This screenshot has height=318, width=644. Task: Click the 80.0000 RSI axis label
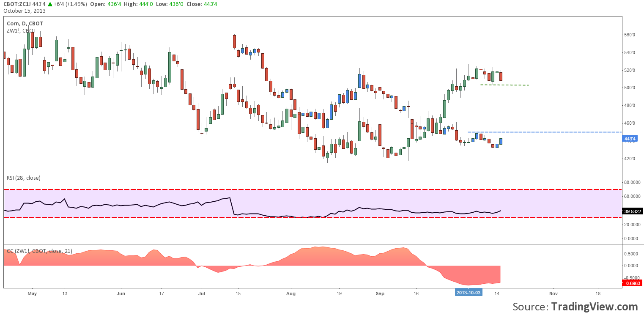[632, 183]
